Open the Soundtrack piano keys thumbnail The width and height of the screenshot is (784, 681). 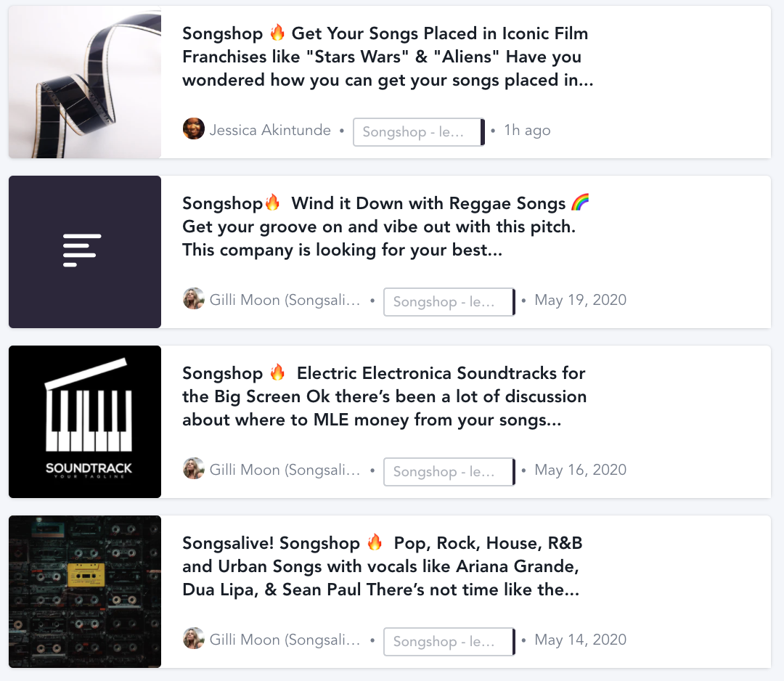tap(85, 422)
